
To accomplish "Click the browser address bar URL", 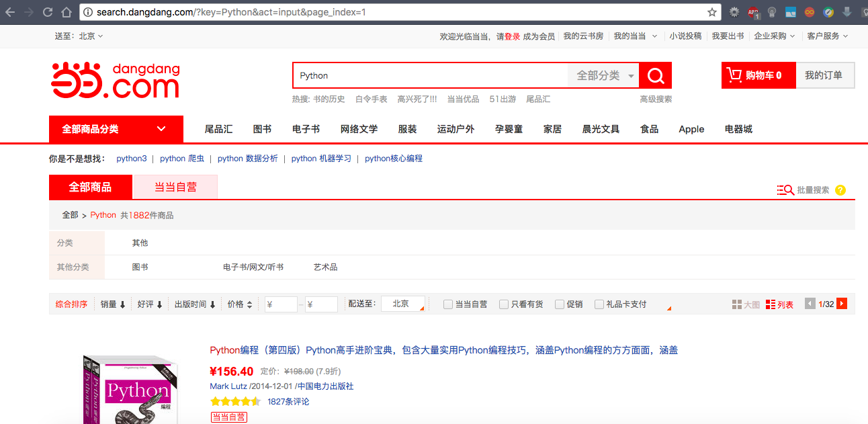I will (231, 12).
